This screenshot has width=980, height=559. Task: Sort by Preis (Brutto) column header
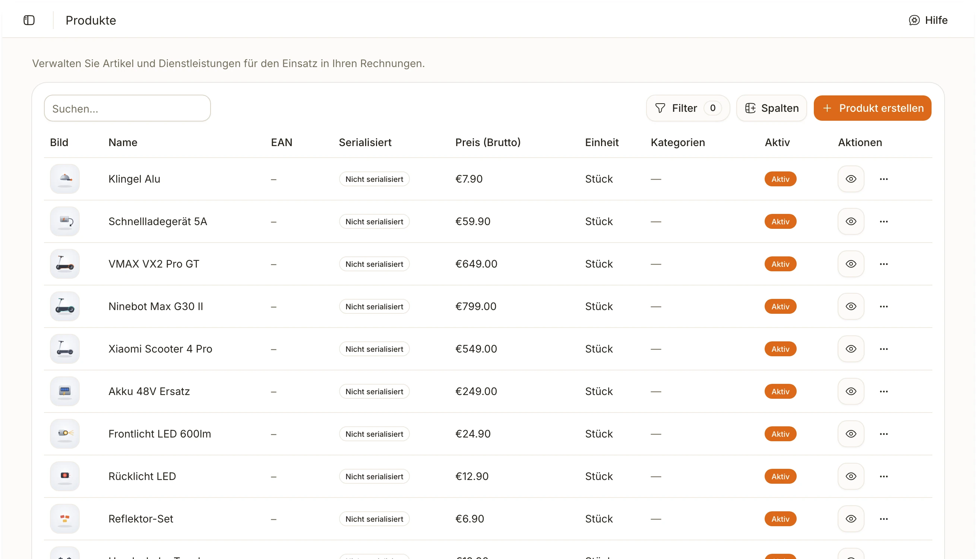pos(487,142)
